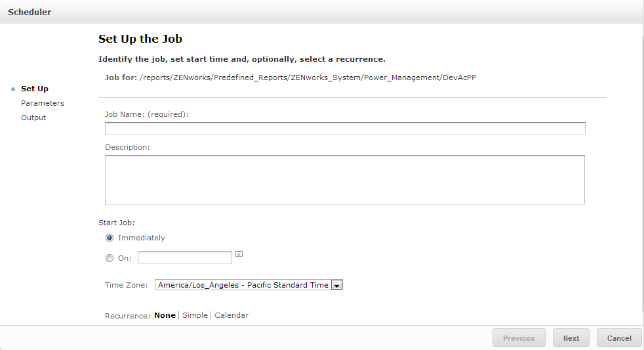The height and width of the screenshot is (350, 644).
Task: Click the start date text field
Action: [185, 258]
